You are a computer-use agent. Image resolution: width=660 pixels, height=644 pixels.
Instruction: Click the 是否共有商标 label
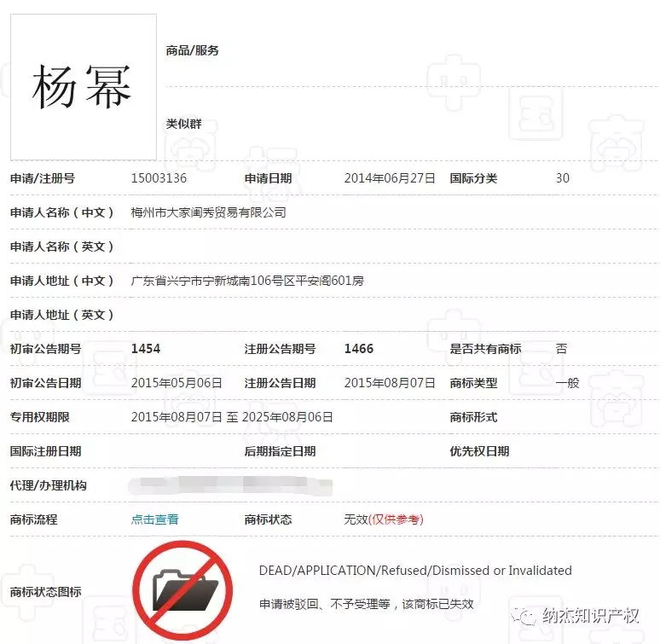(485, 349)
